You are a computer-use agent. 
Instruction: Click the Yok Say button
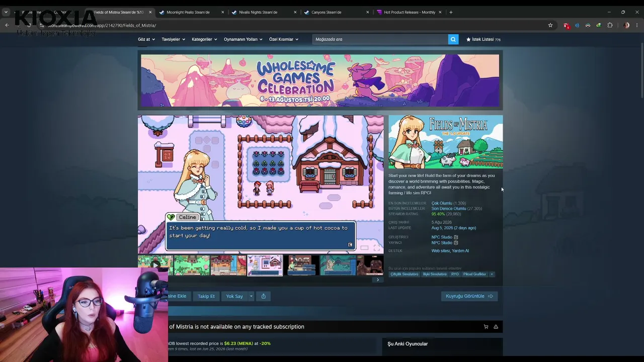234,296
